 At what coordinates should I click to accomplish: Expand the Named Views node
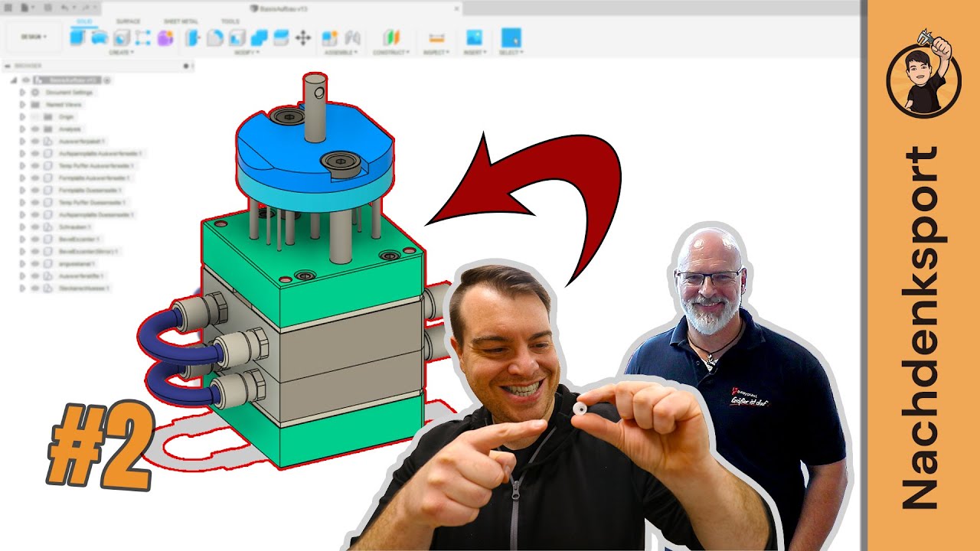23,105
